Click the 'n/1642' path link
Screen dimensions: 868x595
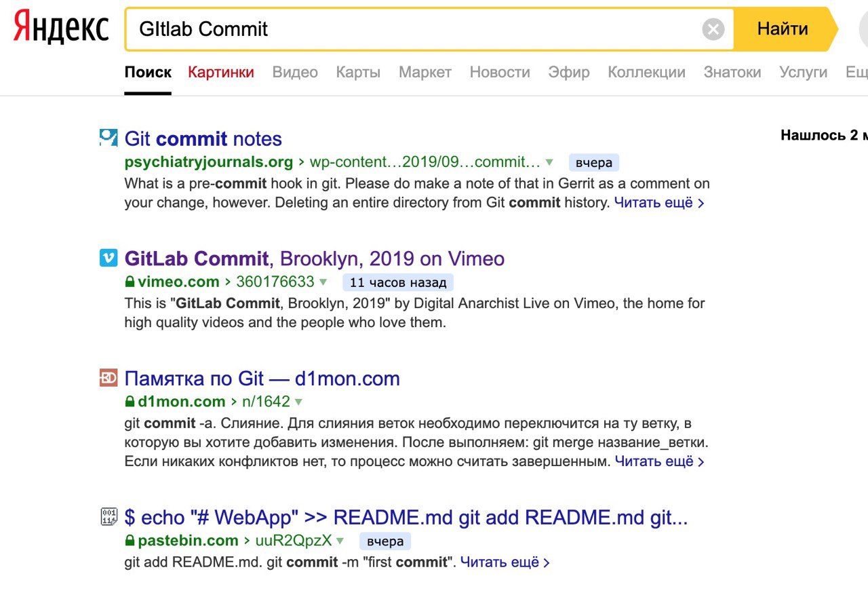pos(266,402)
